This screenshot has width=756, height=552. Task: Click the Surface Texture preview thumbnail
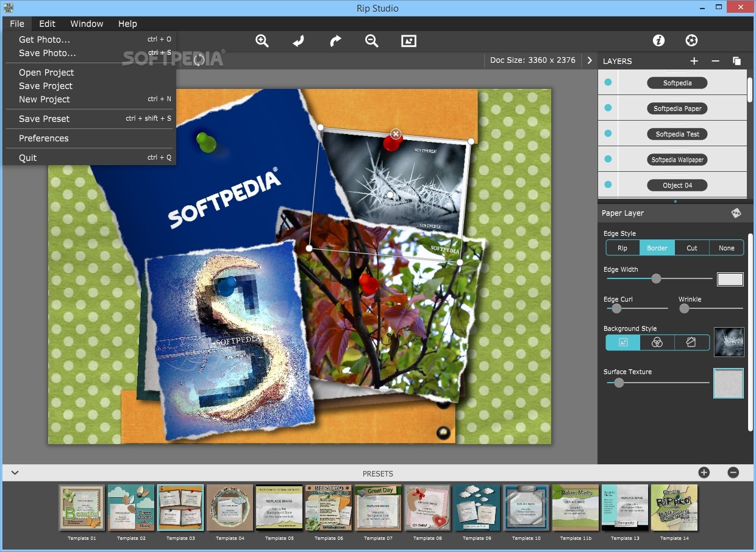coord(729,383)
